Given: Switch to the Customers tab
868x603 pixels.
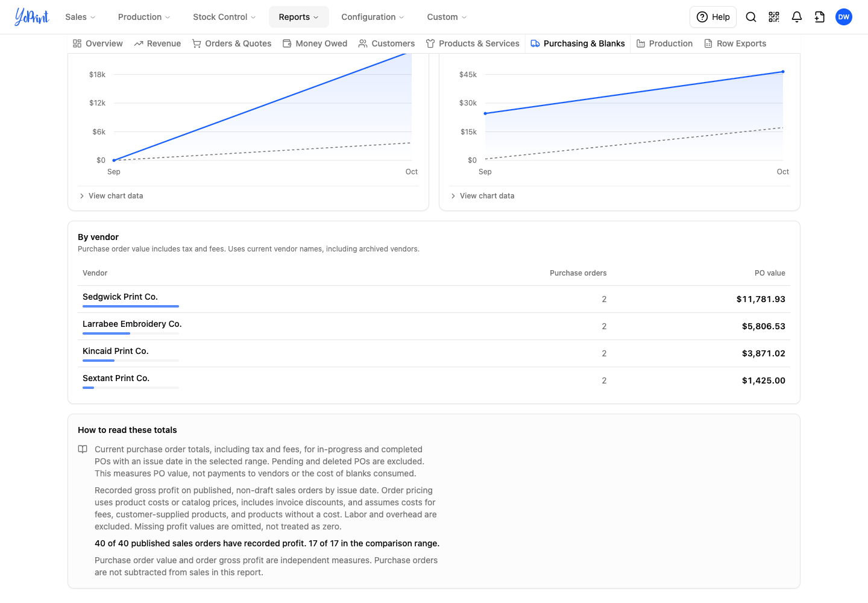Looking at the screenshot, I should pos(386,43).
